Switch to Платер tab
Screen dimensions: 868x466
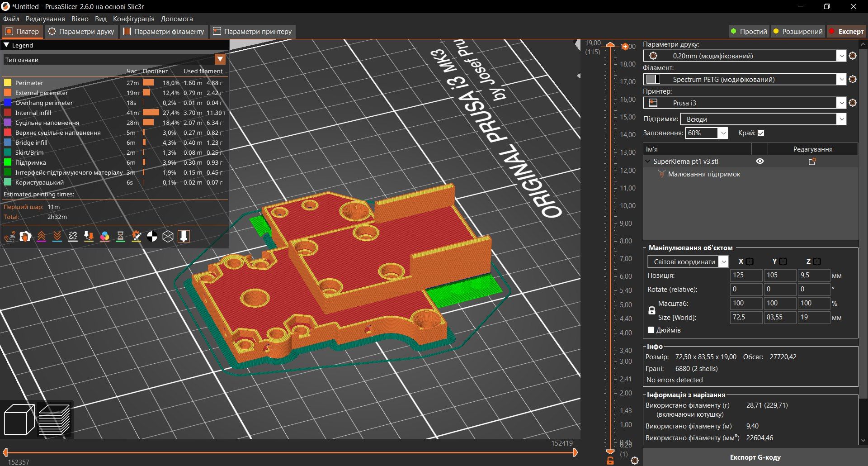tap(22, 31)
